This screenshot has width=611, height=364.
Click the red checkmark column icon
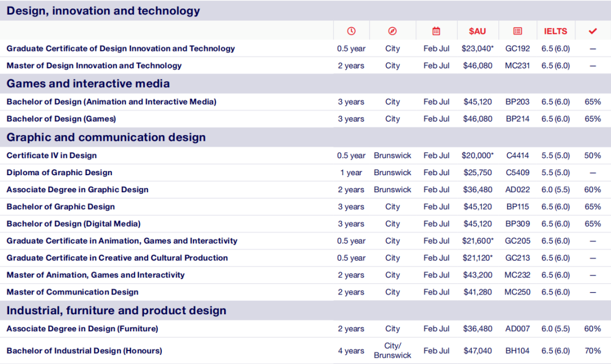coord(593,31)
